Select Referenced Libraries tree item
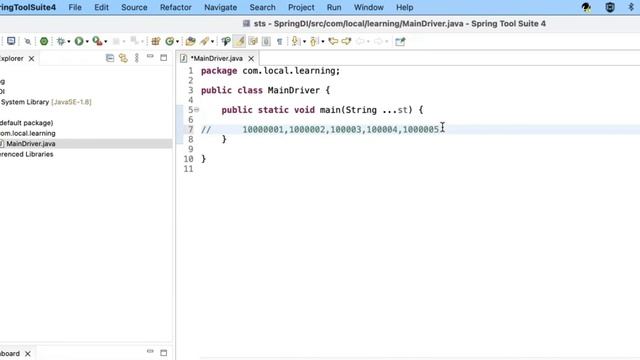 pos(27,154)
